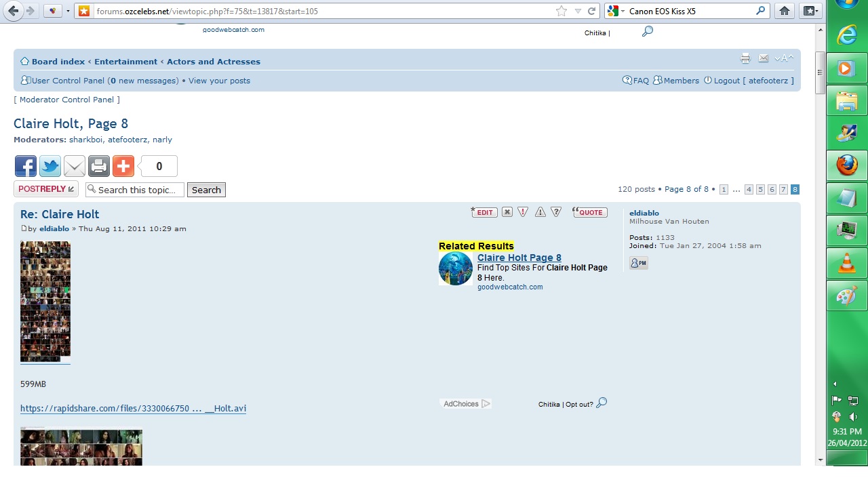Click the page vertical scrollbar thumb
Viewport: 868px width, 488px height.
tap(820, 72)
